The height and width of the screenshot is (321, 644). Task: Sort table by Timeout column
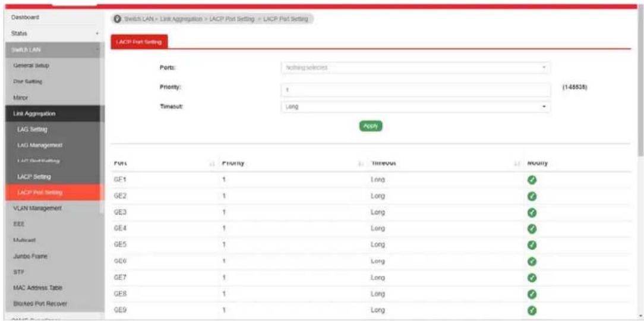[517, 163]
